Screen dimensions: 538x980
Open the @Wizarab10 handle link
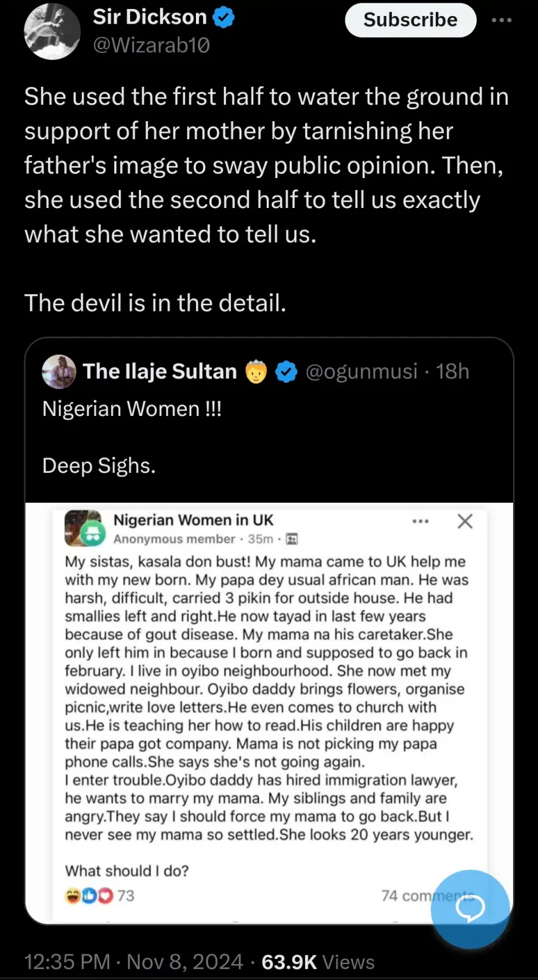(x=151, y=45)
